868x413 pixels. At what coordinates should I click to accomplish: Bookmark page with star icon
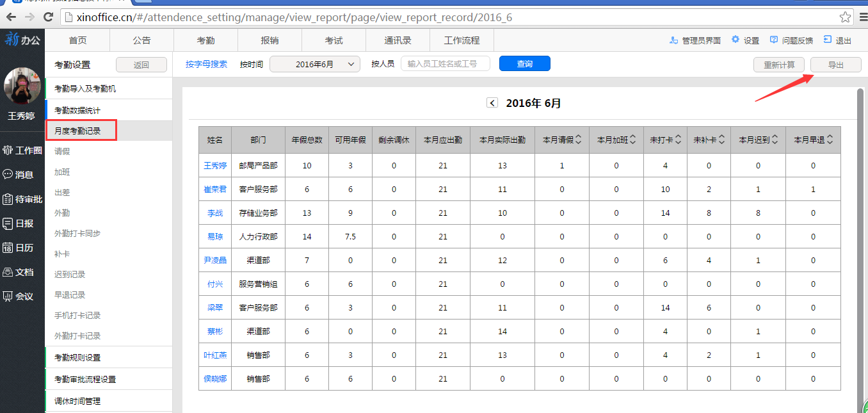point(845,17)
